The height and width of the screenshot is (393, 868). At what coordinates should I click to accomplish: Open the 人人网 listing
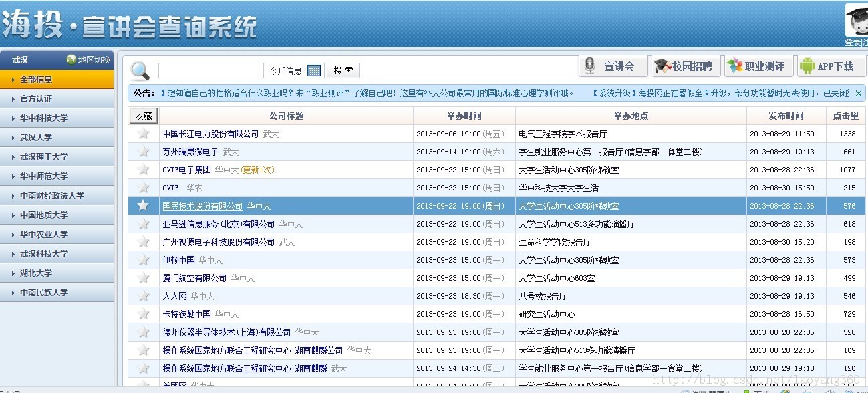(175, 296)
